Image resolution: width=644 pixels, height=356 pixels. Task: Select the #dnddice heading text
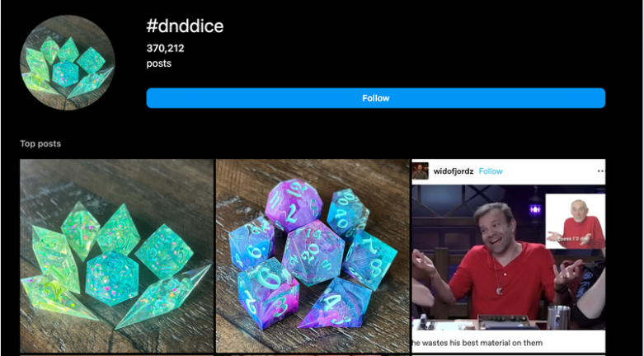185,26
